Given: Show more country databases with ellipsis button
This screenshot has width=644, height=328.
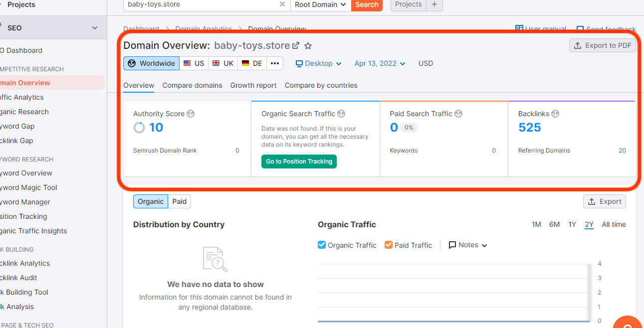Looking at the screenshot, I should click(275, 63).
